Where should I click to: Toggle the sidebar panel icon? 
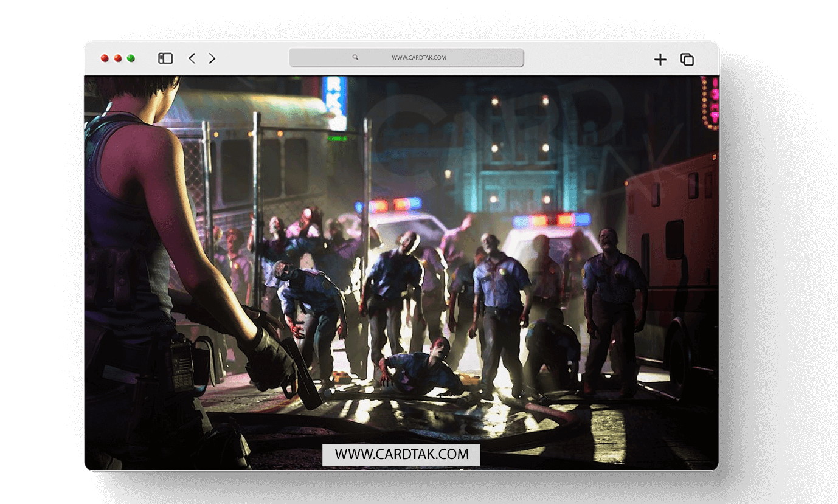click(x=165, y=58)
